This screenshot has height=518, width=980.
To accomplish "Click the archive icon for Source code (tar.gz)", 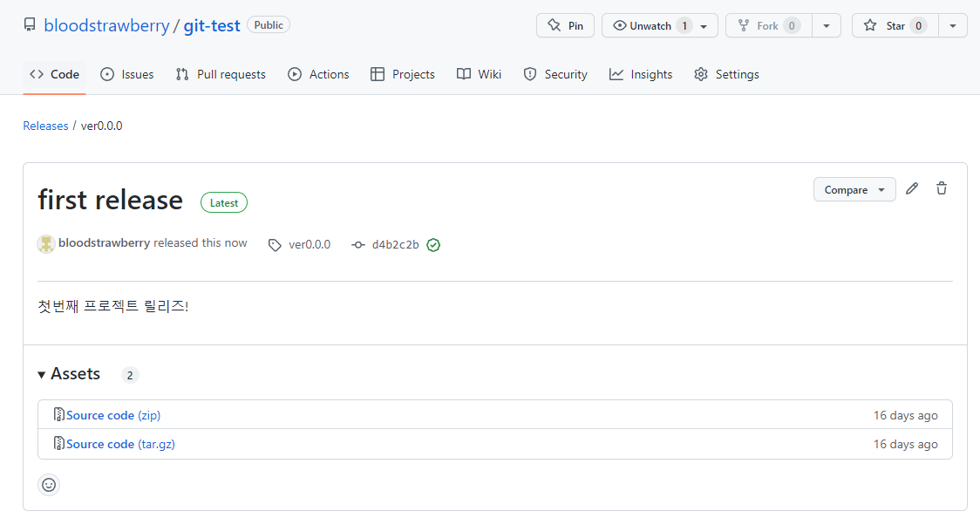I will click(58, 443).
